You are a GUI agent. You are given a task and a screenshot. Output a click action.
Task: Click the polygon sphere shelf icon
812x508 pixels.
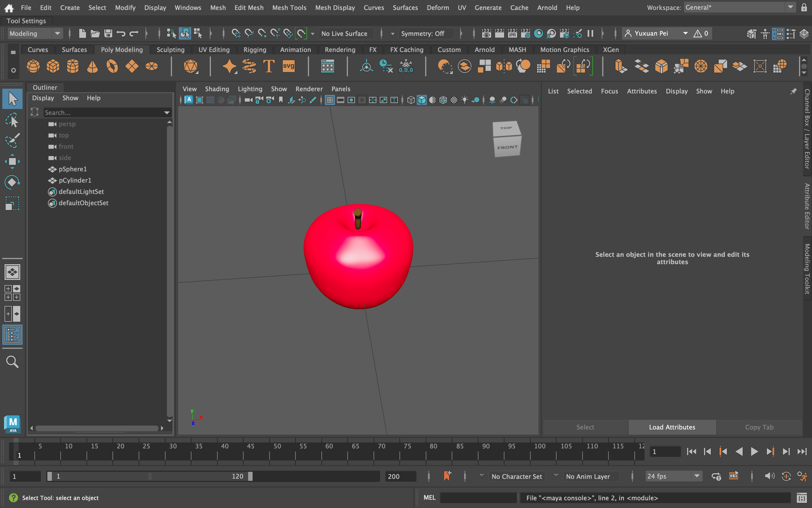[33, 66]
